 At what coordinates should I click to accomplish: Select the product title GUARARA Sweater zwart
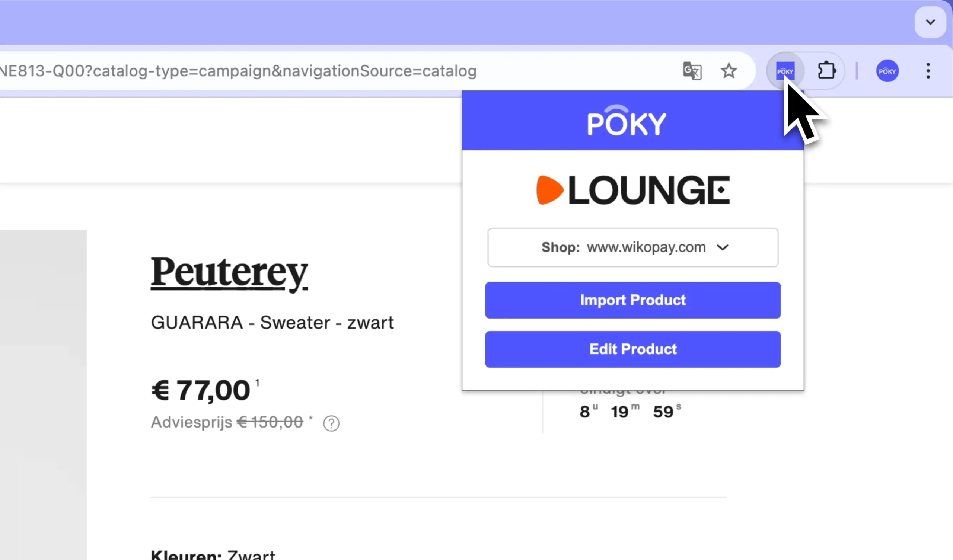click(x=272, y=323)
